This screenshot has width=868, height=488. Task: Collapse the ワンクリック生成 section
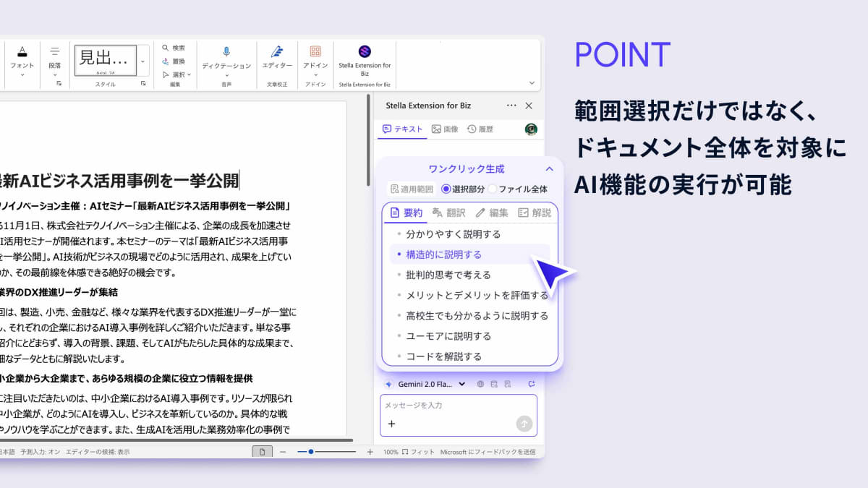pos(549,169)
